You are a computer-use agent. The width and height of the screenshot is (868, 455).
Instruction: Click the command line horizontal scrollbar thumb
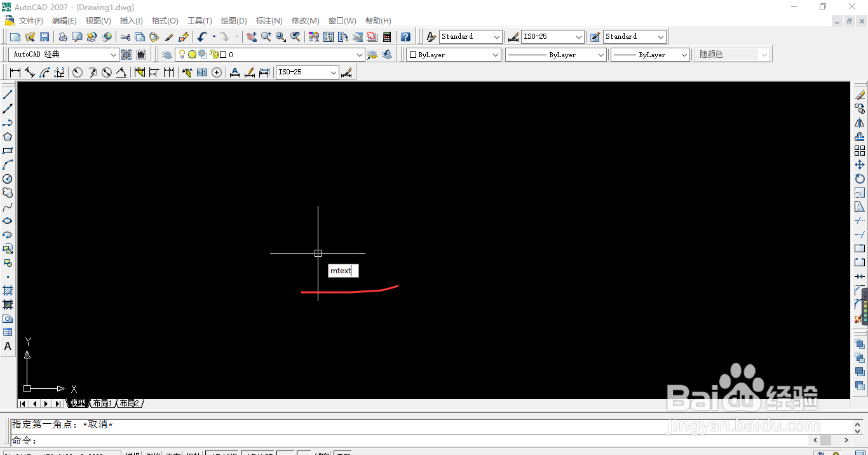pos(825,440)
